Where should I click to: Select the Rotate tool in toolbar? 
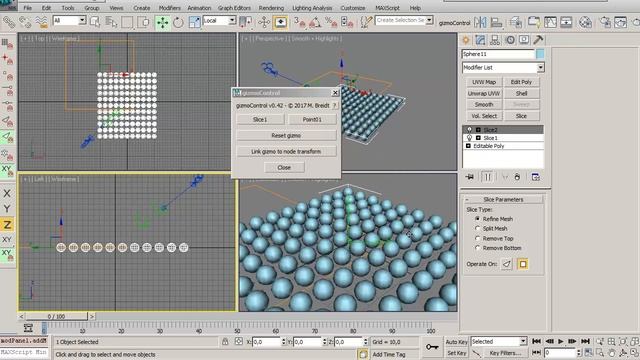178,22
